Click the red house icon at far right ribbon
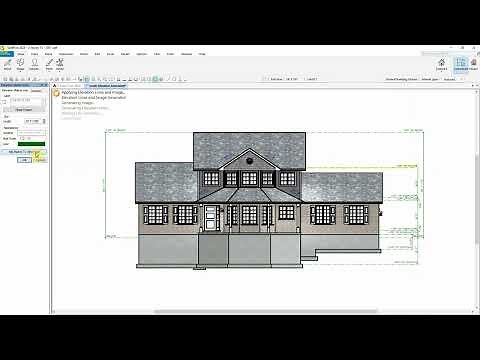The height and width of the screenshot is (360, 480). pos(473,64)
